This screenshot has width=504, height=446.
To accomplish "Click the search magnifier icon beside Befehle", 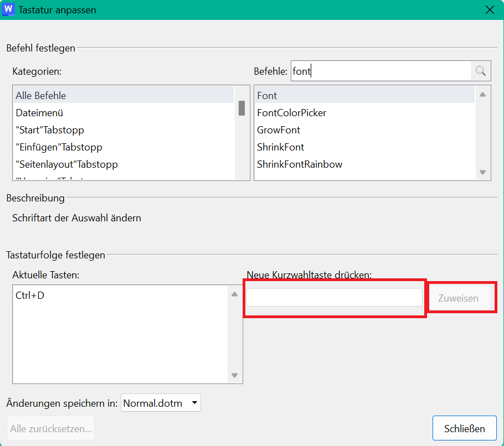I will pyautogui.click(x=480, y=71).
